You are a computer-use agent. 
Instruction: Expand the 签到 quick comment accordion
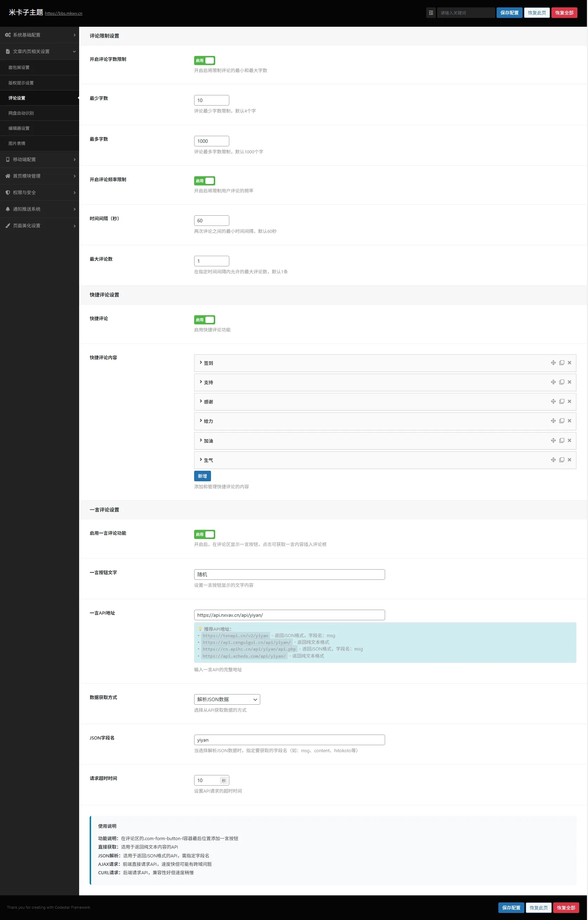click(208, 363)
